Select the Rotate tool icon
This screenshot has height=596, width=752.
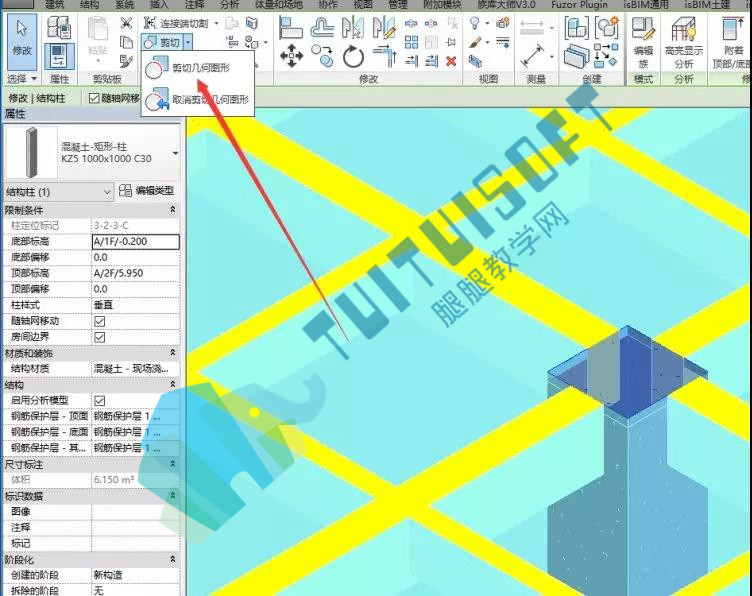pyautogui.click(x=353, y=56)
